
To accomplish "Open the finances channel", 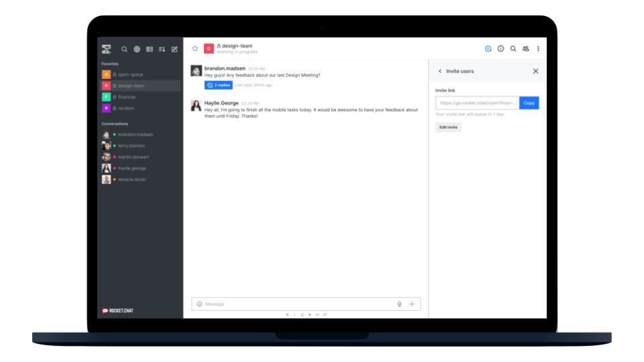I will pos(140,97).
